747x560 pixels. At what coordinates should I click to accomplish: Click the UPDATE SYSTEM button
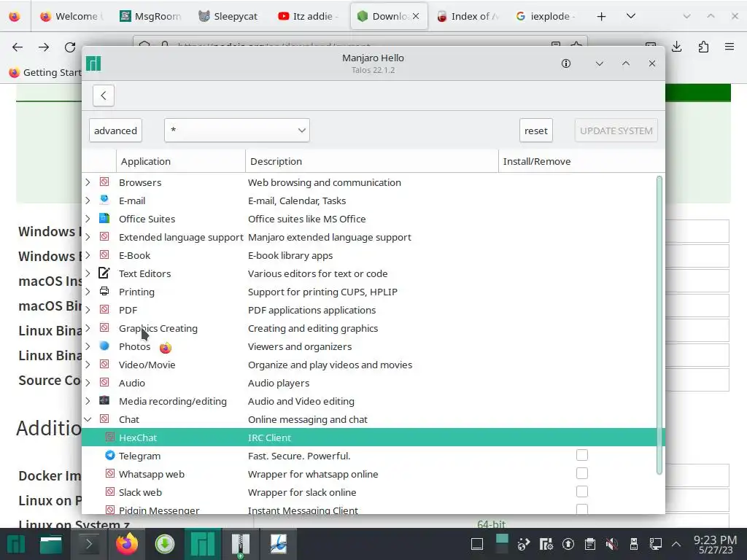616,131
